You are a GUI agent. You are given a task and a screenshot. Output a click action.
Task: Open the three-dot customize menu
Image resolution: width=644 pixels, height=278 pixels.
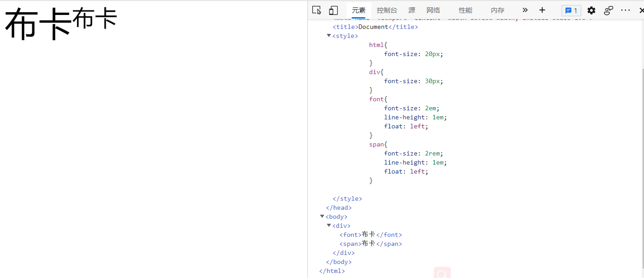click(x=625, y=10)
